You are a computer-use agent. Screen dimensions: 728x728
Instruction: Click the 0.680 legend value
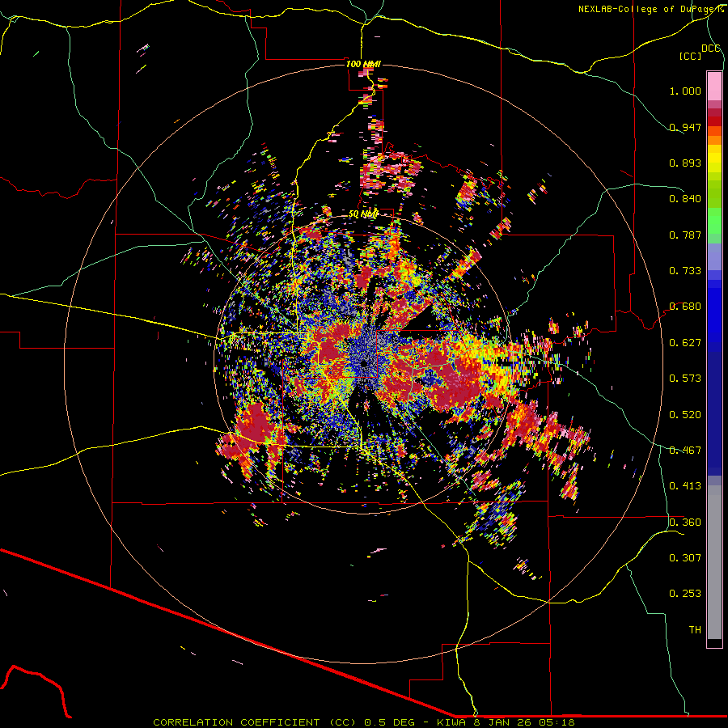(x=685, y=307)
